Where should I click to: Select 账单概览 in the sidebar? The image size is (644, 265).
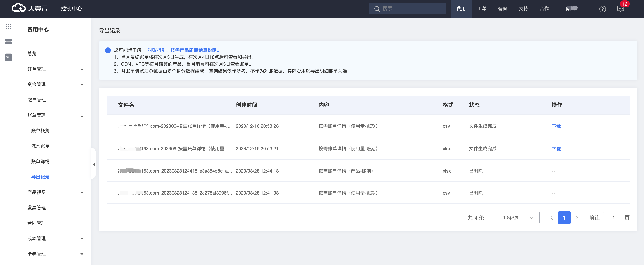click(x=40, y=131)
